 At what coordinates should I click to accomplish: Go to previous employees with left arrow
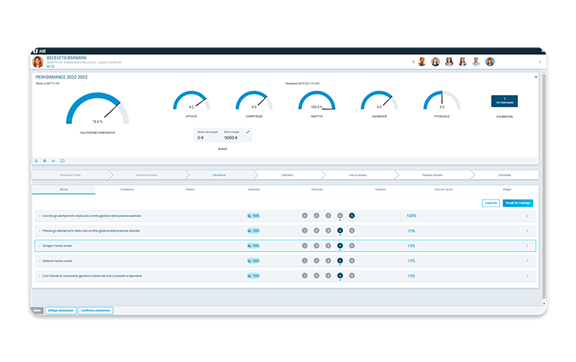point(413,62)
